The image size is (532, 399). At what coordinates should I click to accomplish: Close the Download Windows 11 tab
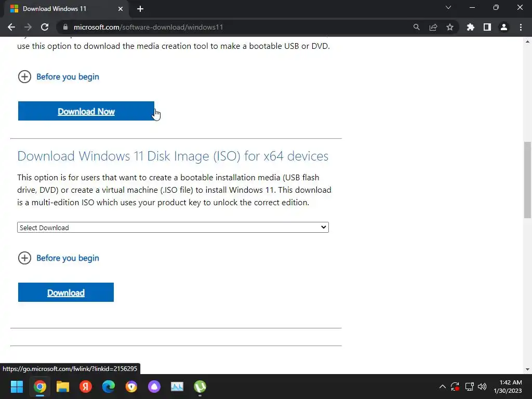click(121, 9)
